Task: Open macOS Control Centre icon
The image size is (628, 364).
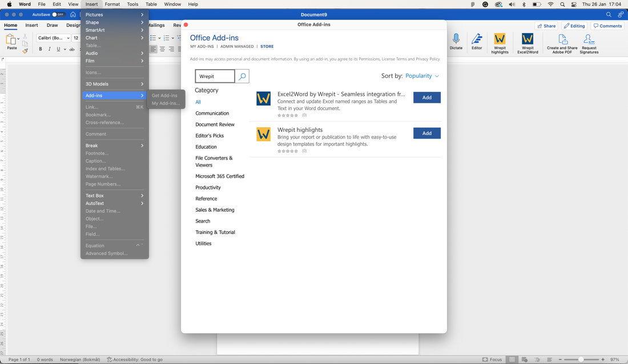Action: tap(574, 5)
